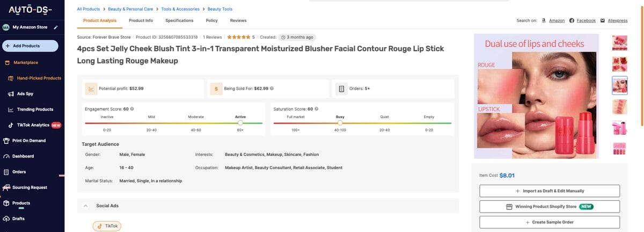Click the help icon next to Being Sold For
The image size is (644, 232).
pos(272,88)
